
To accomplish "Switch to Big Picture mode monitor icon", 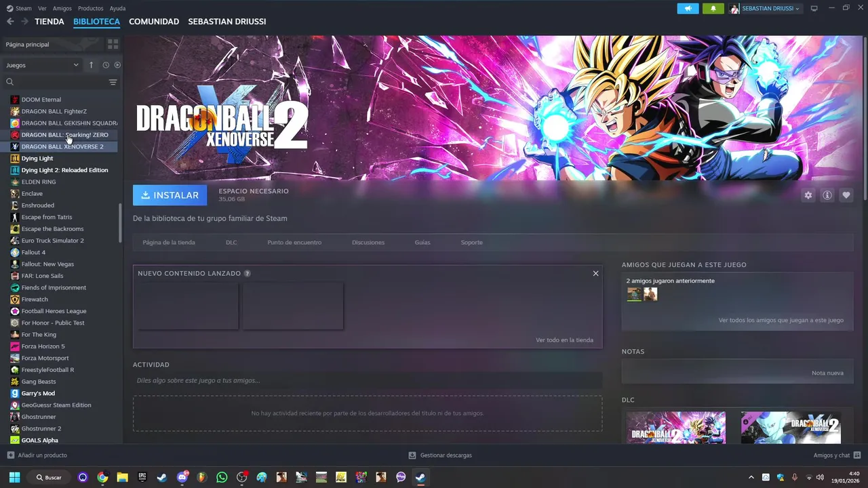I will point(814,8).
